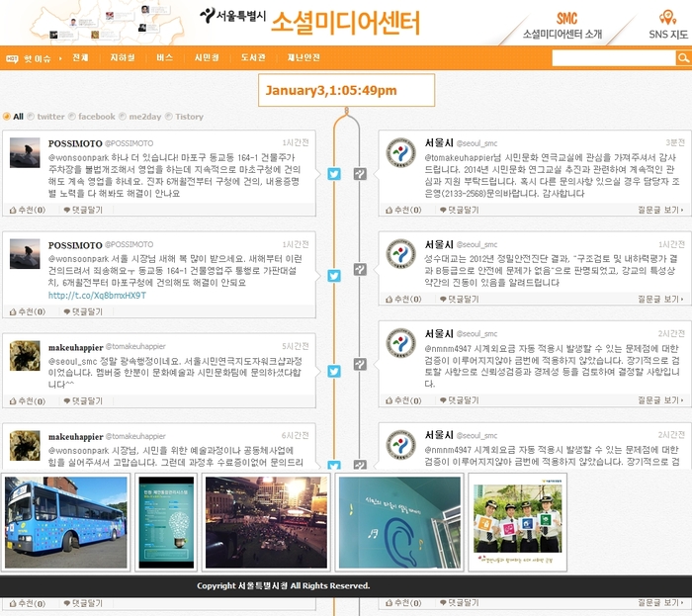Click link icon beside first 서울시 post
The image size is (692, 616).
360,174
